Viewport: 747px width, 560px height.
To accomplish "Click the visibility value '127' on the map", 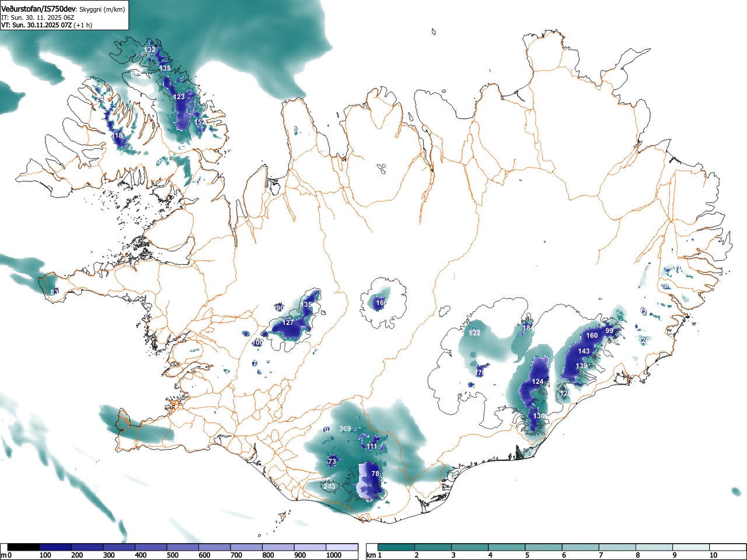I will click(x=288, y=323).
